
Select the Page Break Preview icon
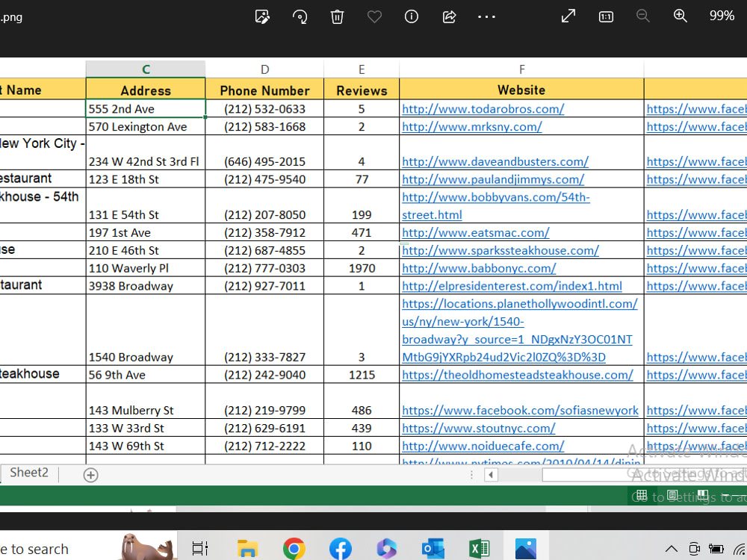tap(703, 495)
